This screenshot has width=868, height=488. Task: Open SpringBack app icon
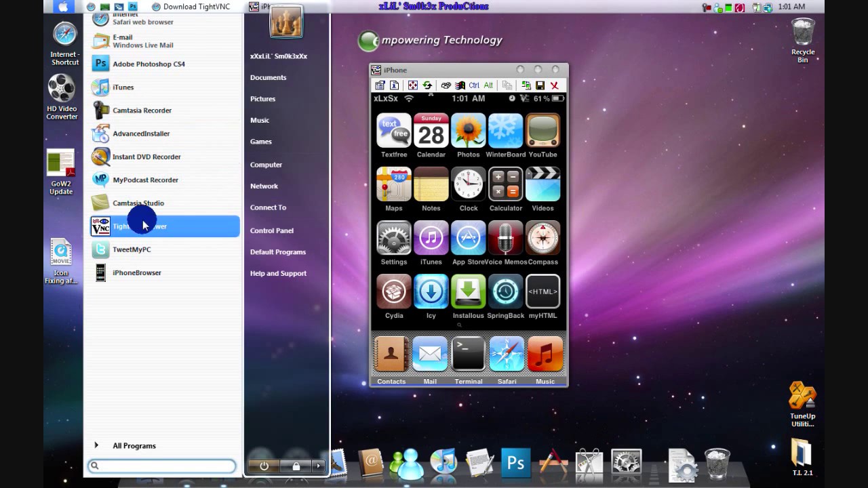pyautogui.click(x=506, y=291)
